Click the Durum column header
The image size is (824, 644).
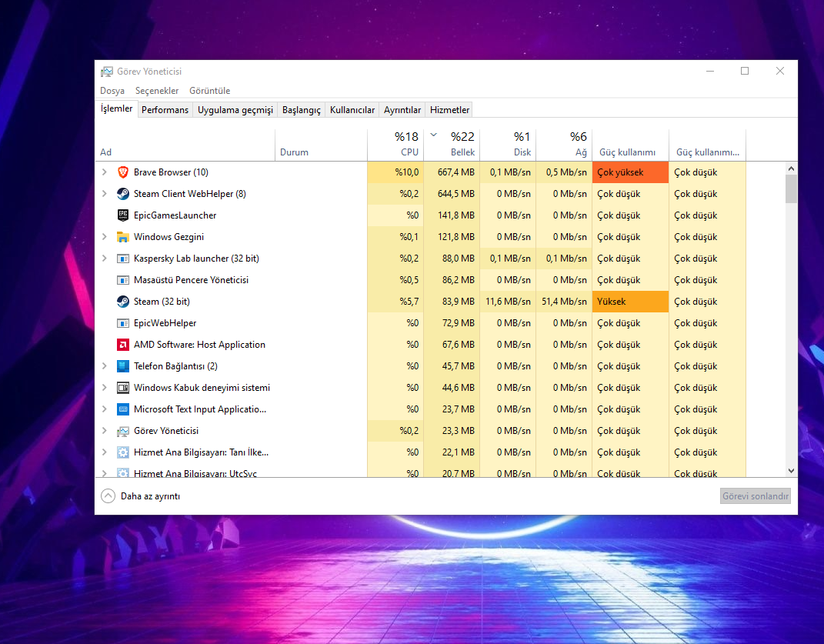[321, 145]
